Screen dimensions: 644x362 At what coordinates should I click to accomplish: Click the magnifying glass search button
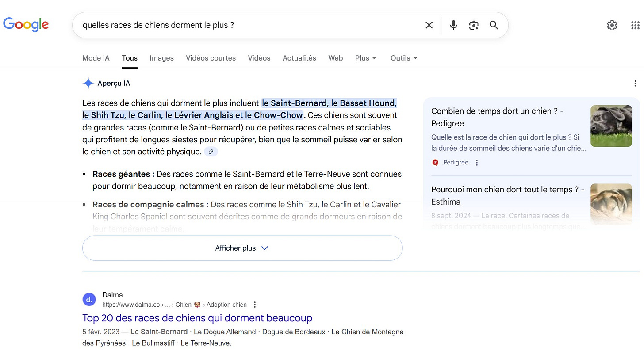pyautogui.click(x=494, y=25)
